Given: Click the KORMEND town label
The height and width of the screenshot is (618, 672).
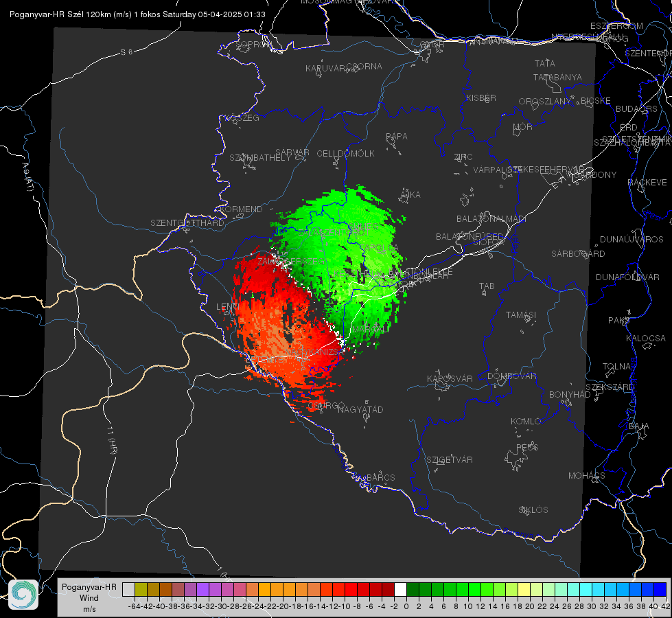Looking at the screenshot, I should point(242,209).
